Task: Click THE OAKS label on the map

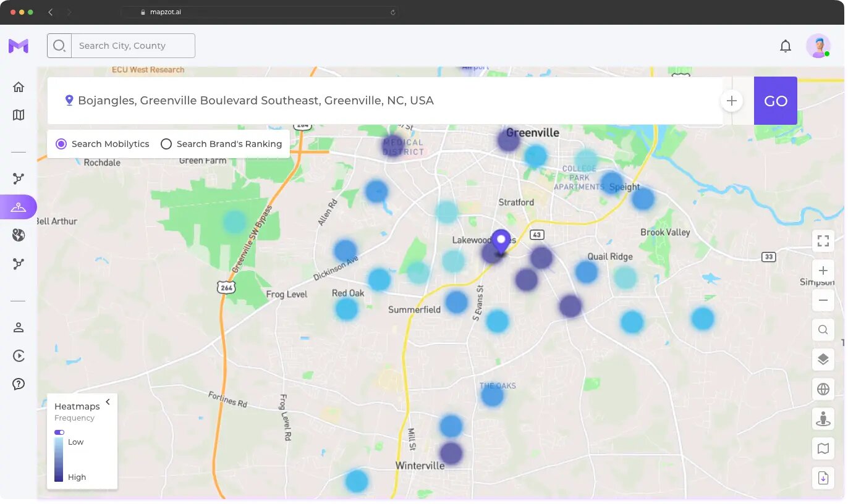Action: [498, 386]
